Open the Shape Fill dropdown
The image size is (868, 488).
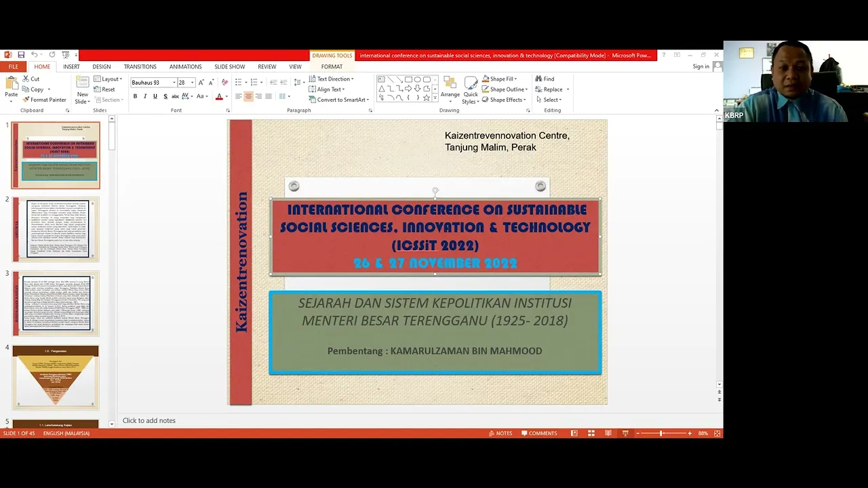(500, 79)
